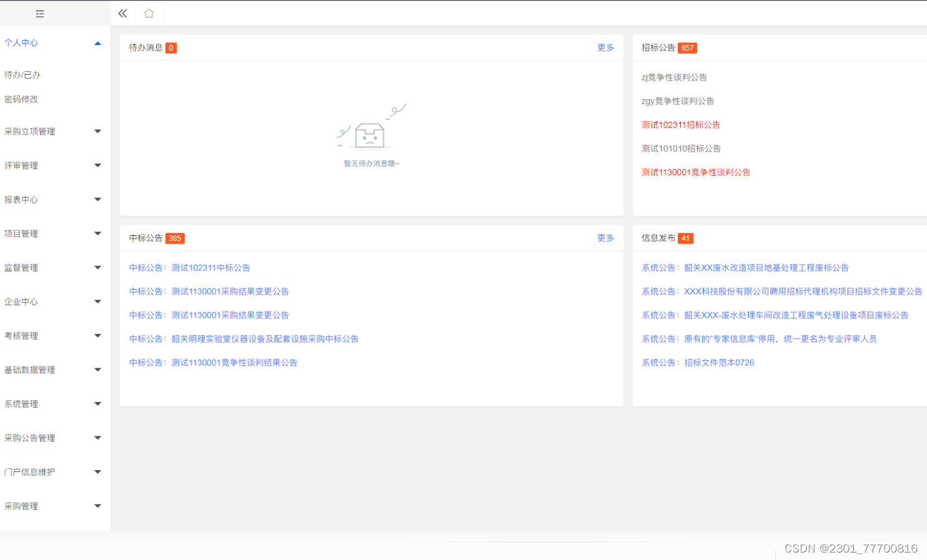Open second 测试1130001采购结果变更公告 link
Image resolution: width=927 pixels, height=560 pixels.
(x=209, y=315)
